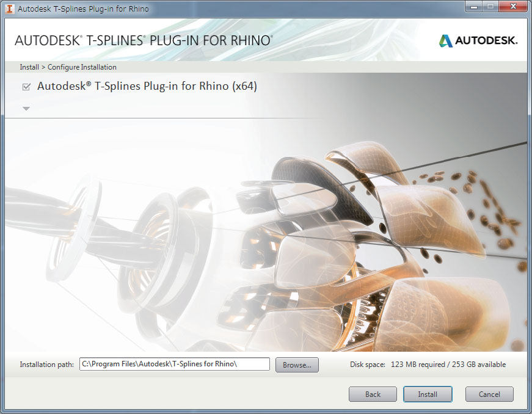Click the 'Installation path:' label

47,365
